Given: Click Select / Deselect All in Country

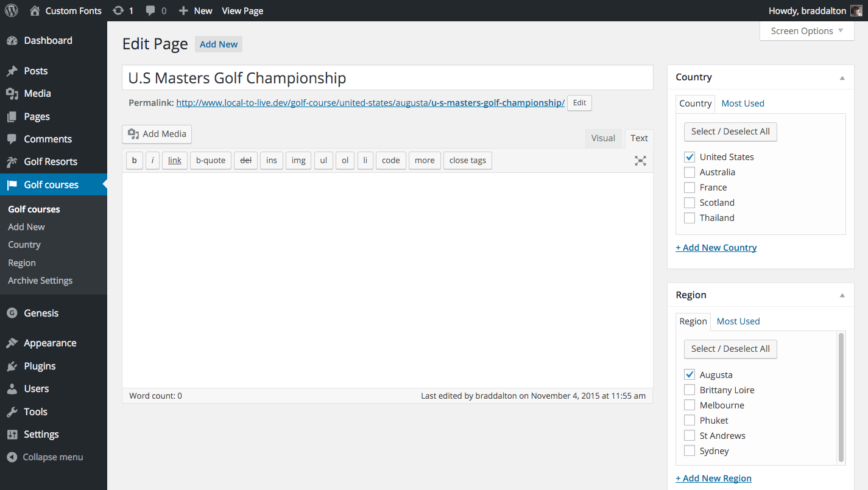Looking at the screenshot, I should pos(730,131).
